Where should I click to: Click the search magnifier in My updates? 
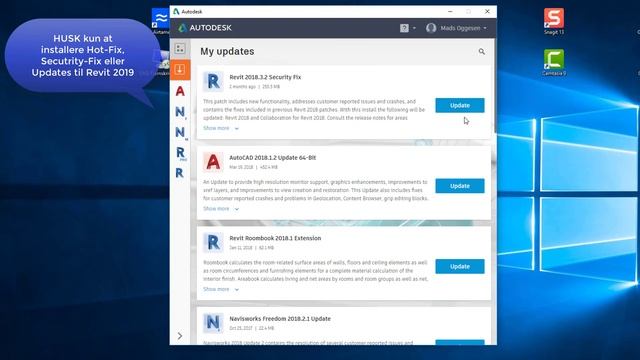pyautogui.click(x=482, y=51)
